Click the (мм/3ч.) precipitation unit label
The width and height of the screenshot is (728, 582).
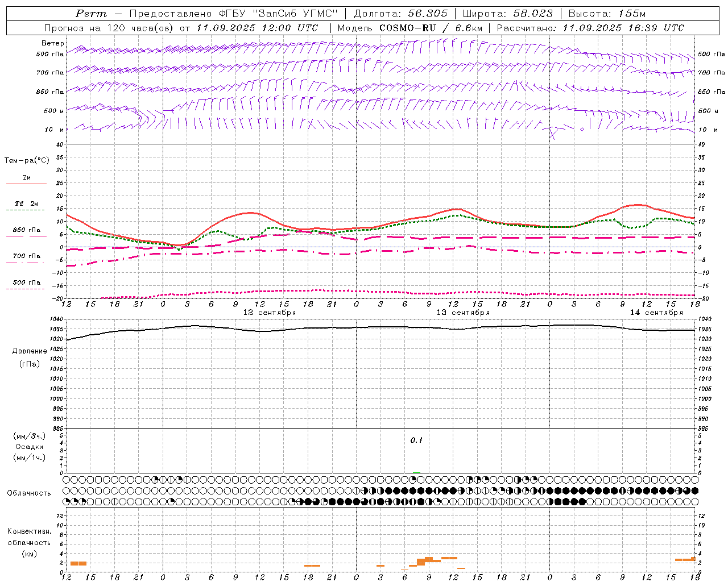(30, 436)
